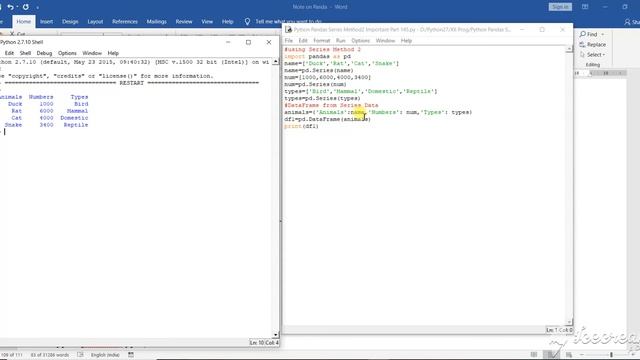
Task: Open the Edit menu in the editor window
Action: coord(303,41)
